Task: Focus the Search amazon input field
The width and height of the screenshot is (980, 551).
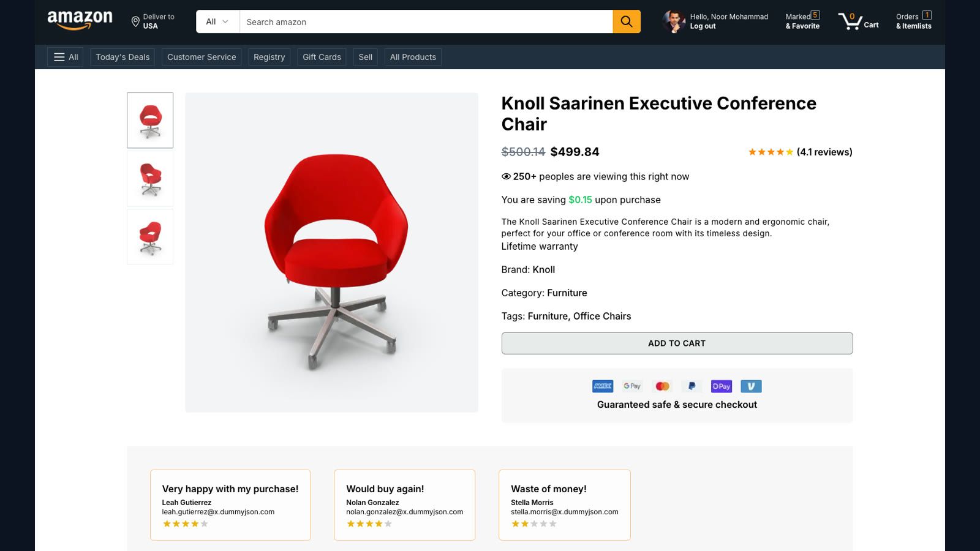Action: click(426, 21)
